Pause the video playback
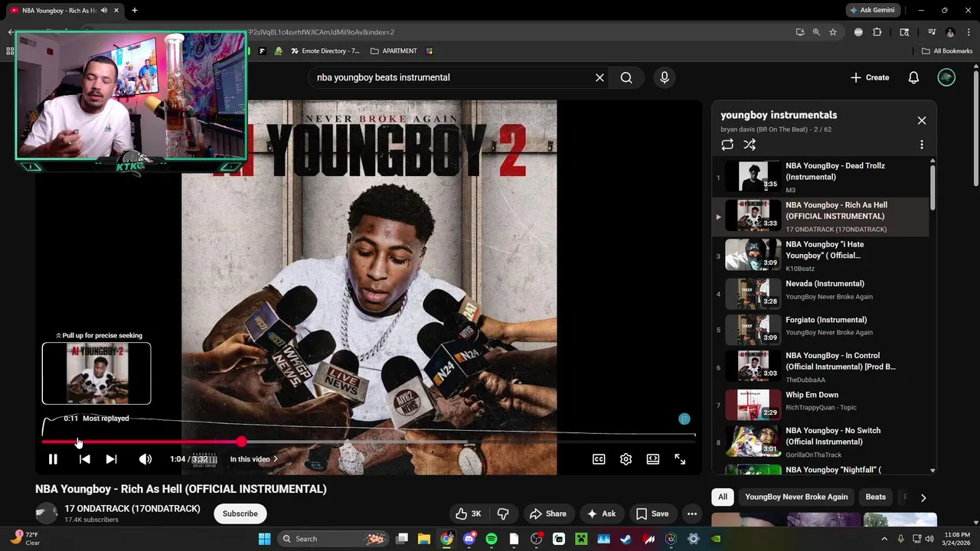Screen dimensions: 980x551 (53, 459)
